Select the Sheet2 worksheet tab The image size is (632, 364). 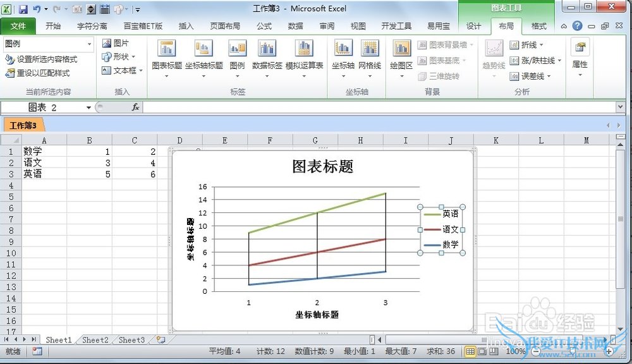coord(95,340)
